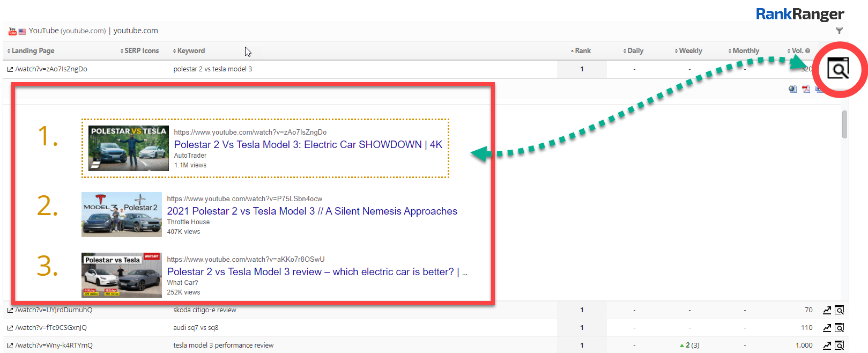Open rank graph for tesla model 3 performance review

827,345
